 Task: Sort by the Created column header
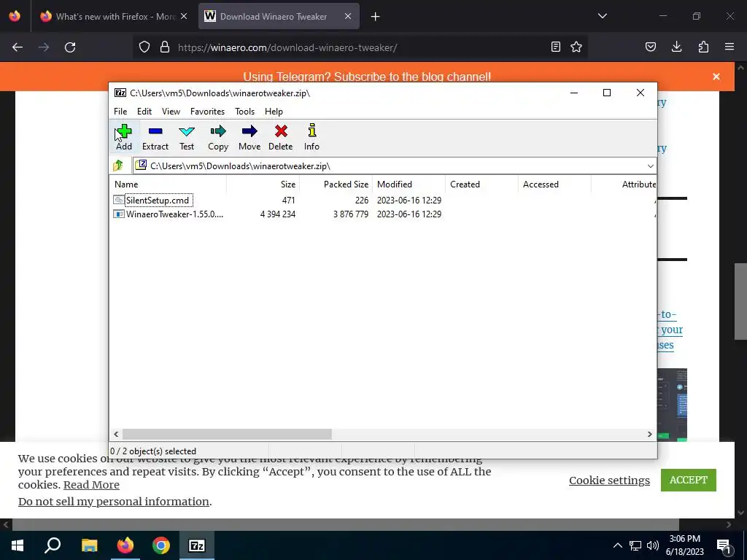point(481,184)
